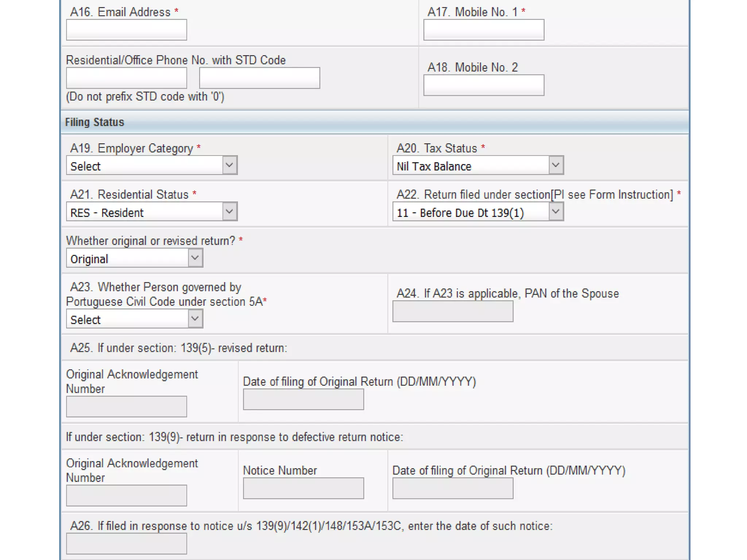
Task: Click the Filing Status section header
Action: tap(95, 122)
